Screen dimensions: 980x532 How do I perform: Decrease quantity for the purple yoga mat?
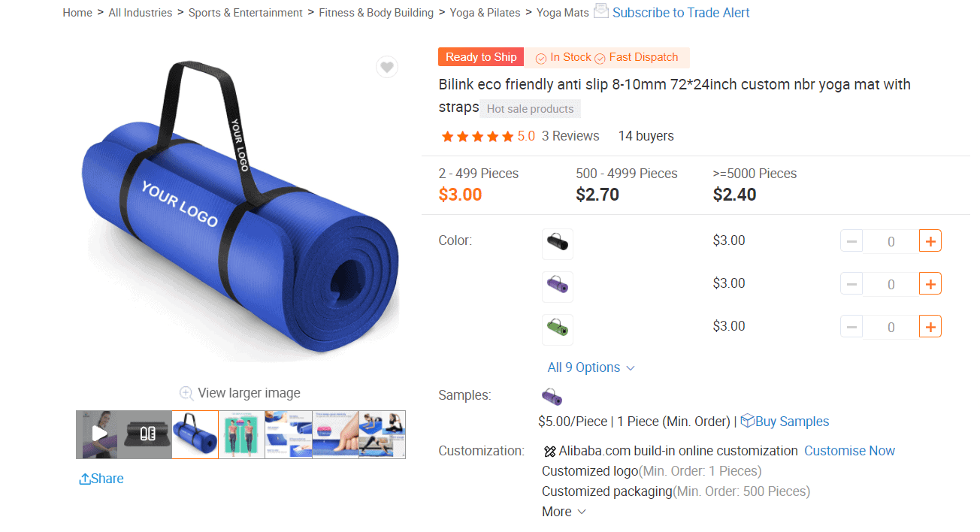pos(851,283)
